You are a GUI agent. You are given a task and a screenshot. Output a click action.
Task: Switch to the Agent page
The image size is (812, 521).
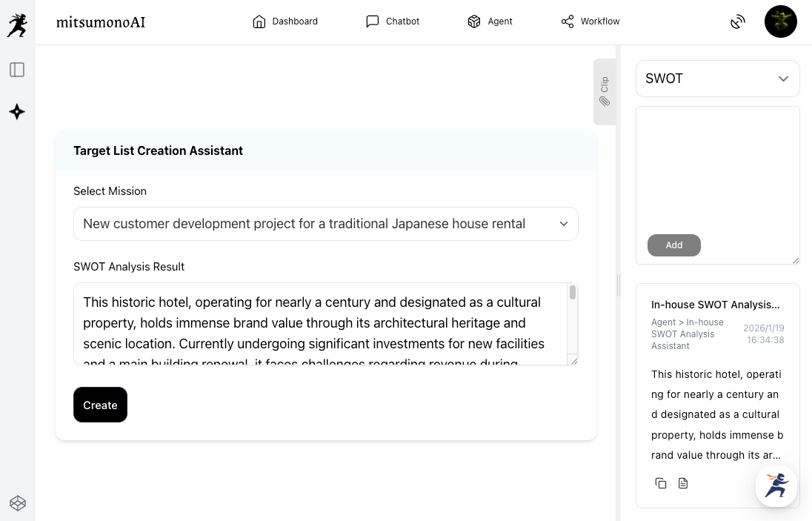pyautogui.click(x=490, y=21)
